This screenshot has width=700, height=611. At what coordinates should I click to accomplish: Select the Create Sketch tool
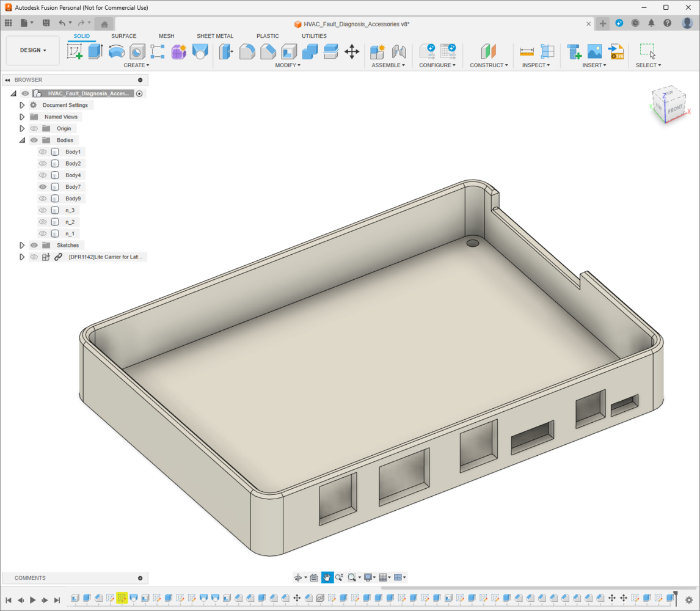click(x=75, y=51)
